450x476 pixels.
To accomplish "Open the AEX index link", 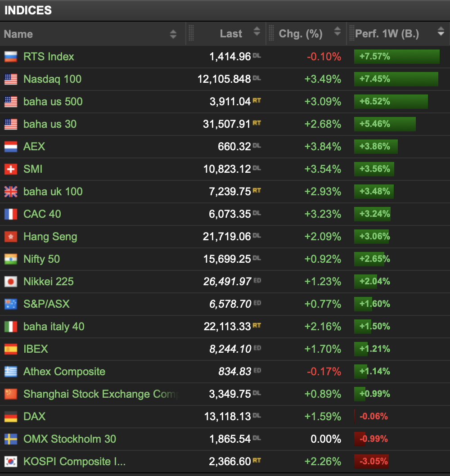I will coord(34,147).
